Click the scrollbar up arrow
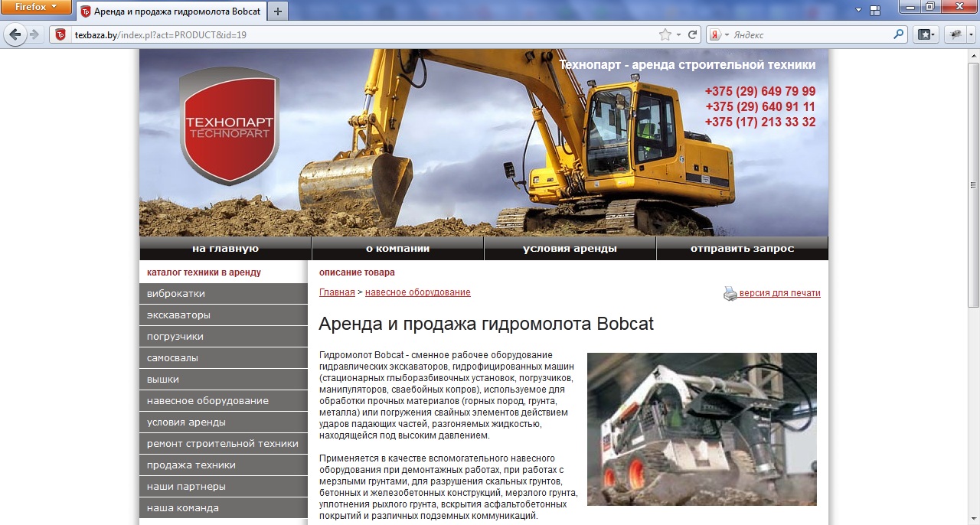The image size is (980, 525). pos(974,55)
